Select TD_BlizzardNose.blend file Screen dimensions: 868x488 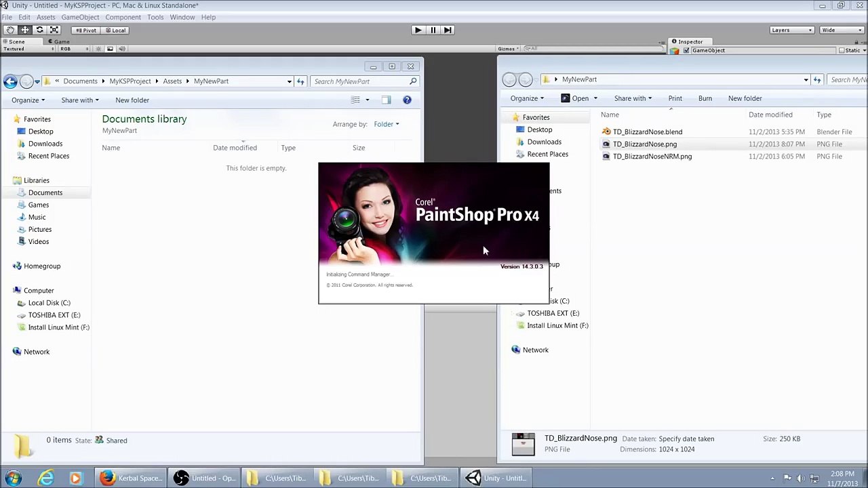tap(647, 132)
